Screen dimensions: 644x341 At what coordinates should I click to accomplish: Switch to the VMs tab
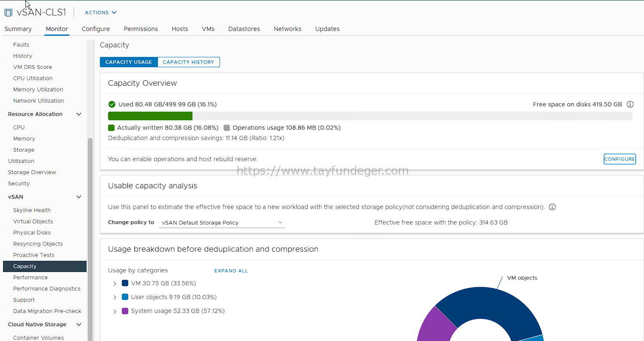[208, 29]
